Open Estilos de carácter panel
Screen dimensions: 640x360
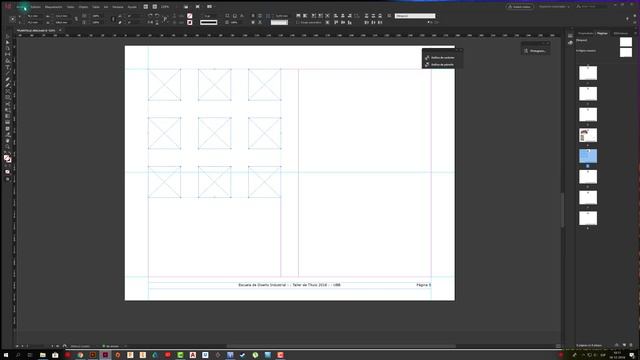[440, 58]
